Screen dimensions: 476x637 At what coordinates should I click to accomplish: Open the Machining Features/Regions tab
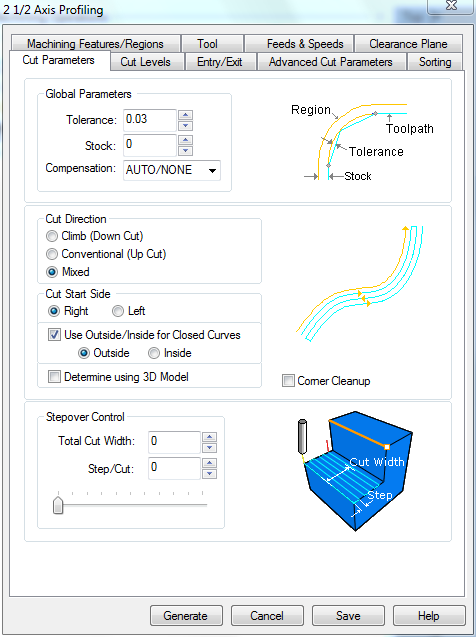tap(95, 43)
